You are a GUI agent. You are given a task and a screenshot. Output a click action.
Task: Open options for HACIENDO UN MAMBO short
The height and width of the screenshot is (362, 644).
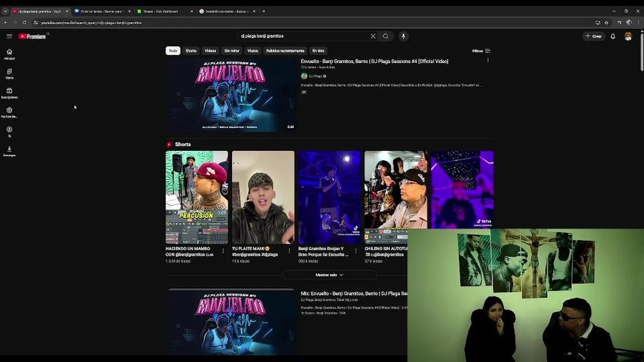click(223, 250)
